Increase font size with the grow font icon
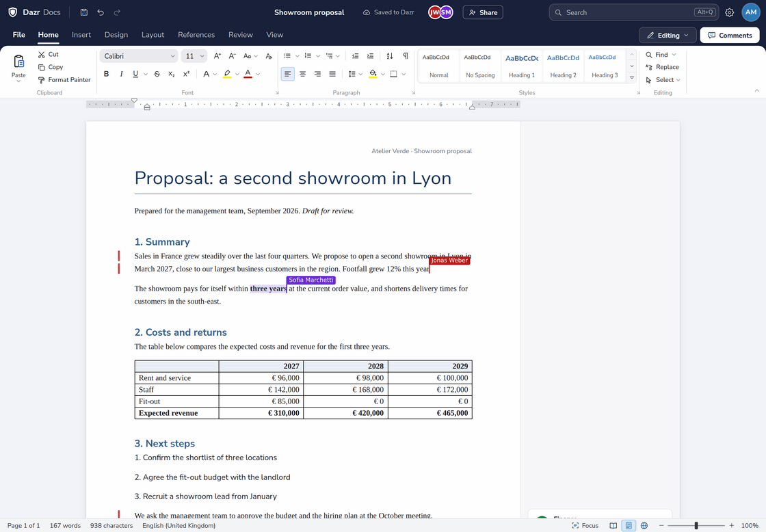766x532 pixels. pyautogui.click(x=217, y=56)
